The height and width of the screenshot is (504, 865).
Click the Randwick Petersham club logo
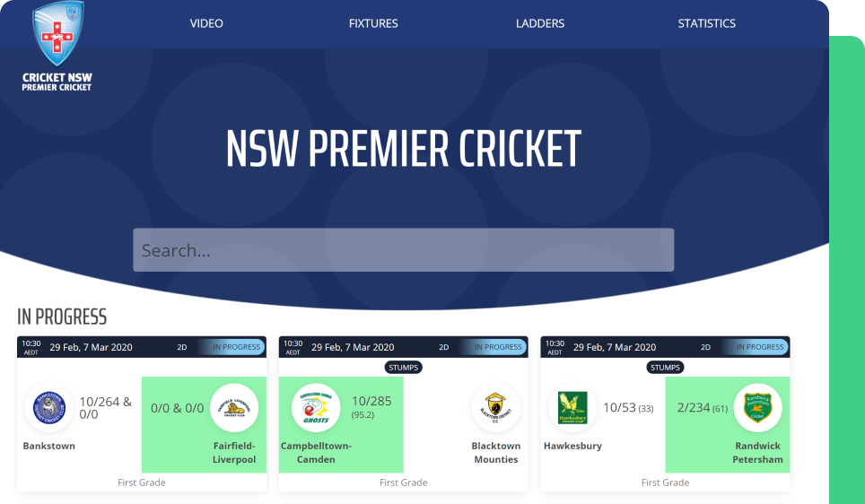[x=757, y=408]
